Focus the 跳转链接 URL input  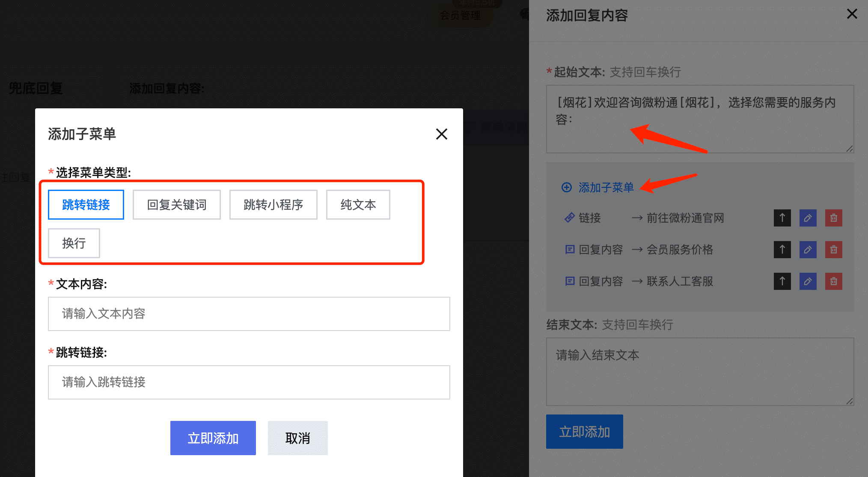coord(249,382)
